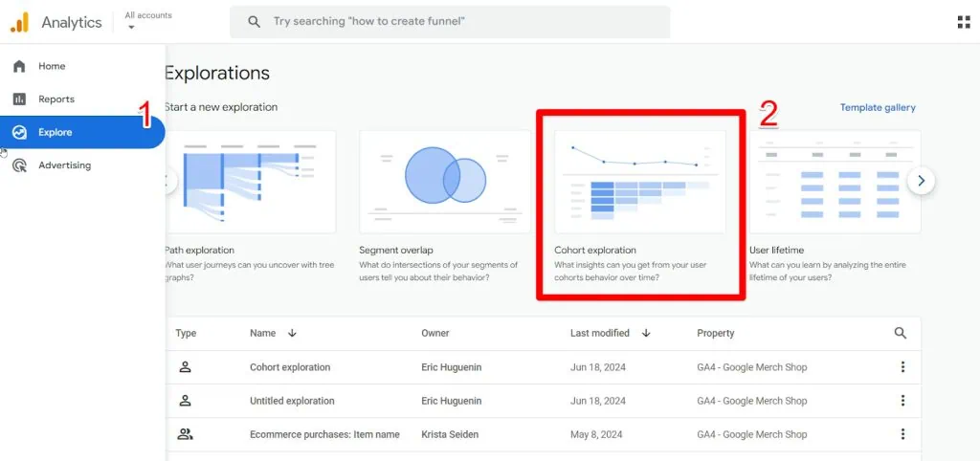Viewport: 980px width, 461px height.
Task: Open the Reports menu item
Action: (x=56, y=99)
